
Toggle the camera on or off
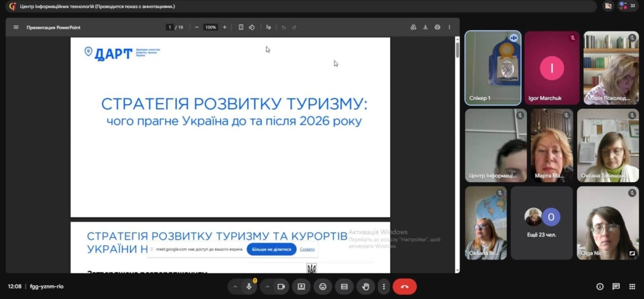pyautogui.click(x=281, y=286)
